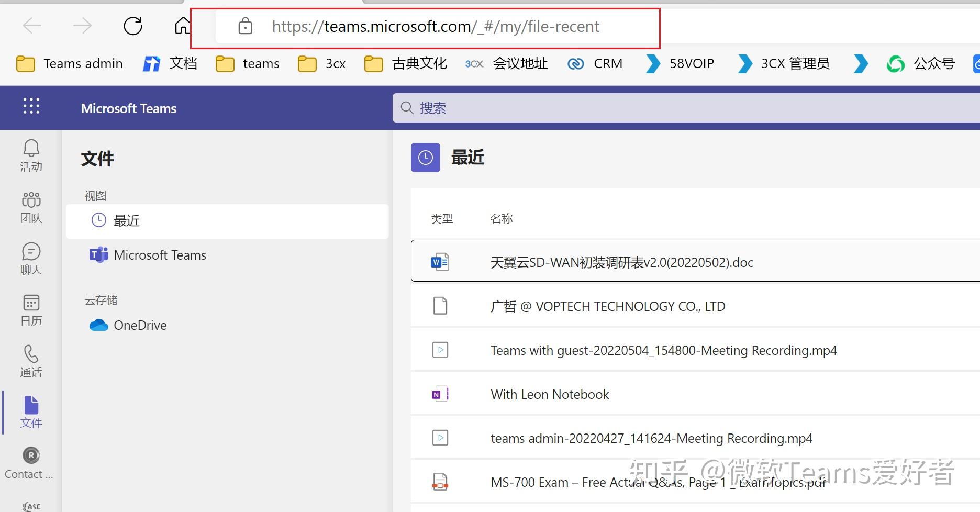This screenshot has height=512, width=980.
Task: Click the OneDrive cloud icon under 云存储
Action: click(x=98, y=325)
